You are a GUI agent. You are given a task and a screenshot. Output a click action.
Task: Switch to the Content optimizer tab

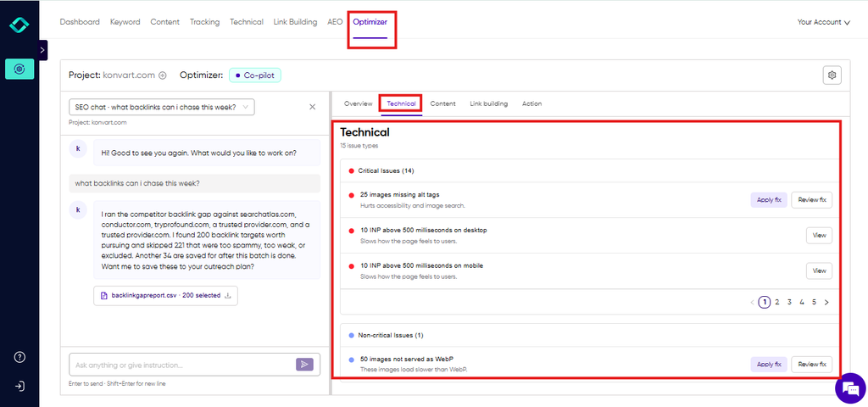[442, 103]
